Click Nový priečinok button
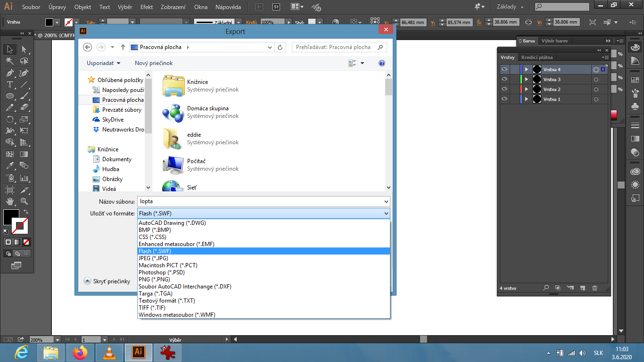644x362 pixels. (x=154, y=63)
